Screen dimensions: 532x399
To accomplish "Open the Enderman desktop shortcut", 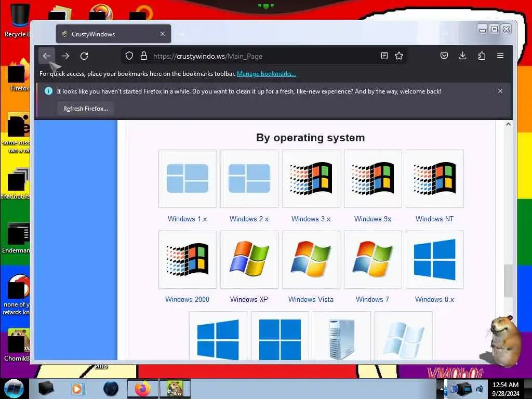I will tap(16, 237).
